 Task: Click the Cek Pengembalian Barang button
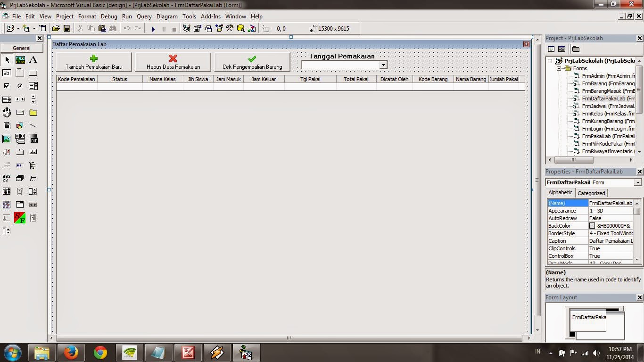pyautogui.click(x=252, y=62)
